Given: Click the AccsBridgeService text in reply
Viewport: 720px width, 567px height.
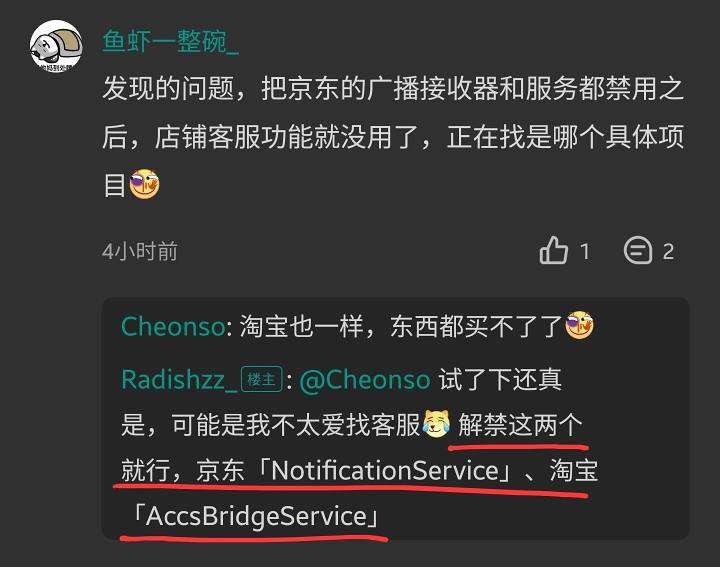Looking at the screenshot, I should [x=256, y=516].
